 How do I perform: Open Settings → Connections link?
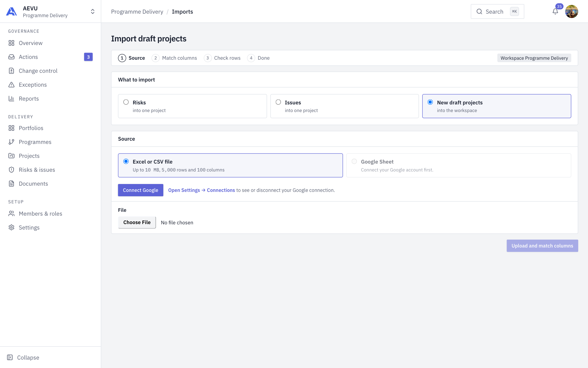pyautogui.click(x=201, y=190)
